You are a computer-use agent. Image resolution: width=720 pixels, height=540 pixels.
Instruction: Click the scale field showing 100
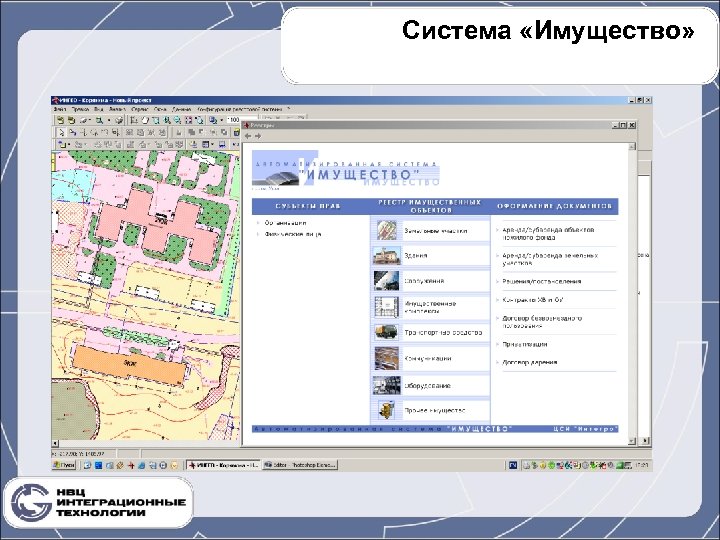(x=234, y=120)
